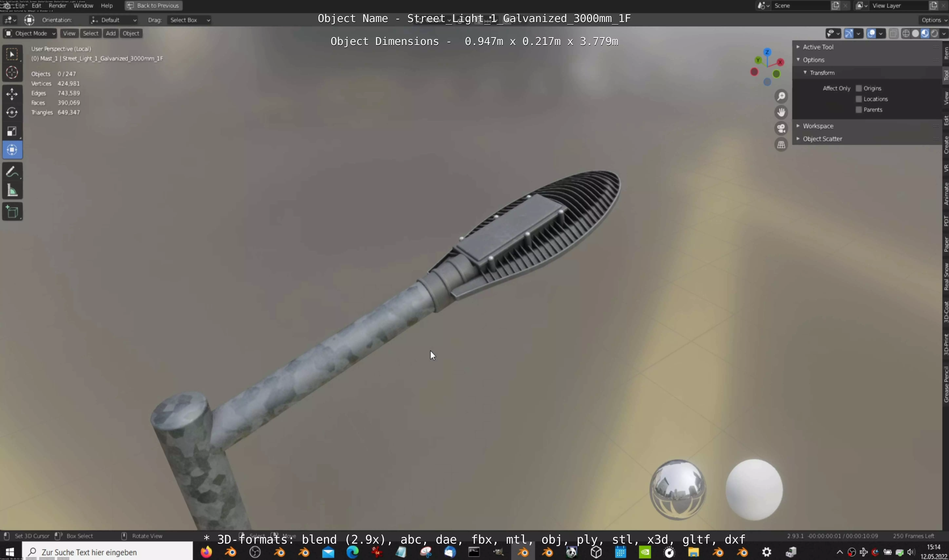This screenshot has height=560, width=949.
Task: Open the viewport Add menu
Action: [x=111, y=34]
